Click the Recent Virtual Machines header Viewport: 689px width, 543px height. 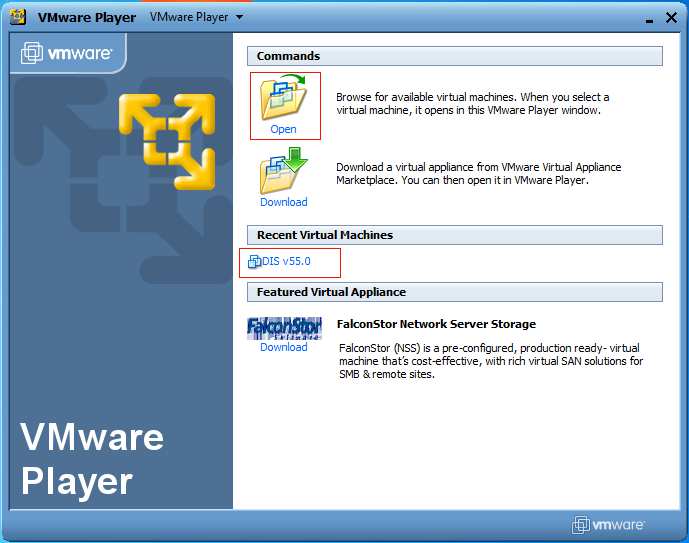tap(455, 235)
